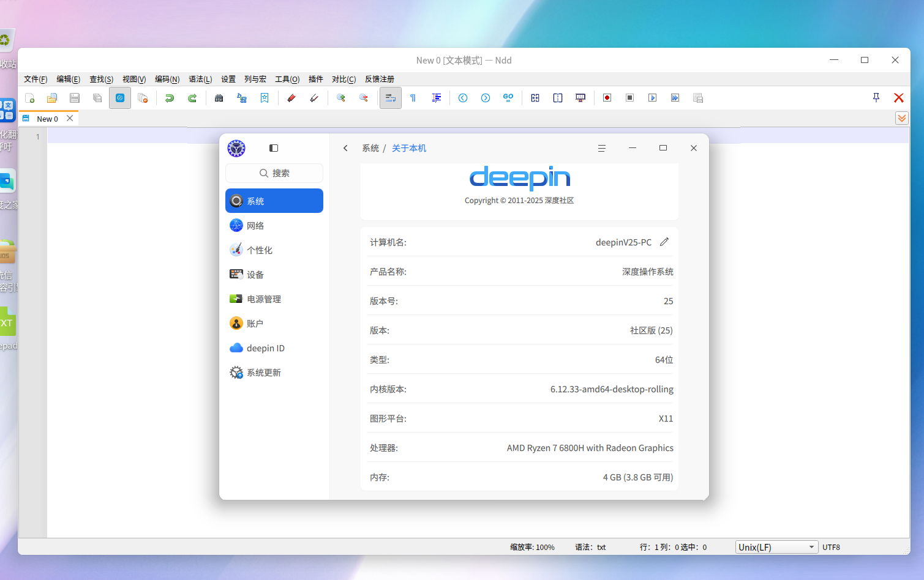Screen dimensions: 924x580
Task: Click the open file folder icon
Action: click(x=52, y=98)
